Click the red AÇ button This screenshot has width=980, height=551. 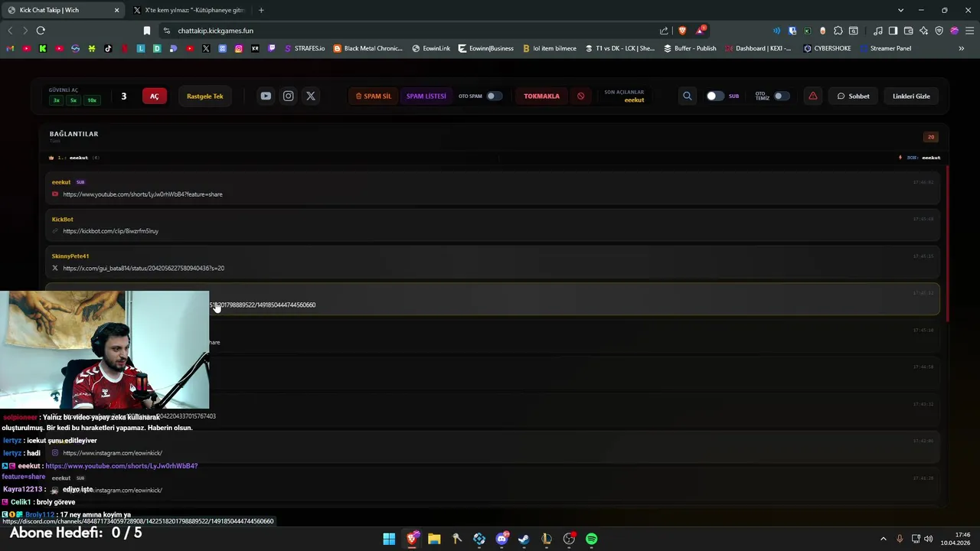[155, 96]
